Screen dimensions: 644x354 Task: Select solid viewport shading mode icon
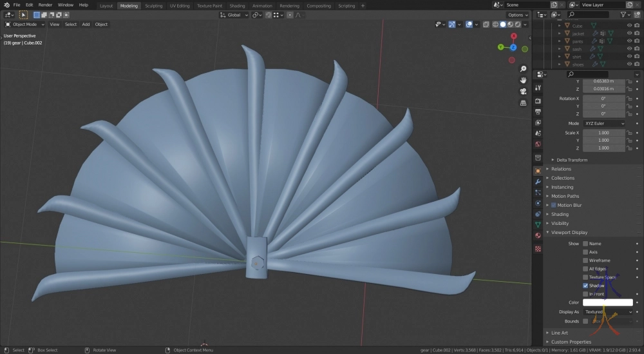click(x=504, y=25)
